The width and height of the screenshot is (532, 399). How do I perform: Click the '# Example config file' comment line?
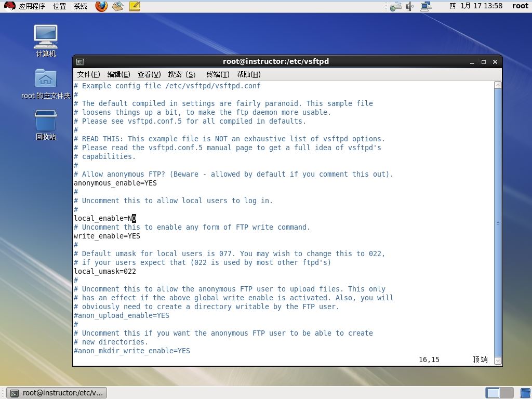tap(167, 86)
